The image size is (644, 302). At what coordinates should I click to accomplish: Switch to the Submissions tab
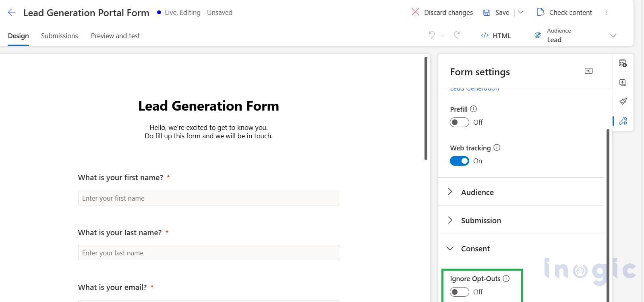pyautogui.click(x=60, y=36)
